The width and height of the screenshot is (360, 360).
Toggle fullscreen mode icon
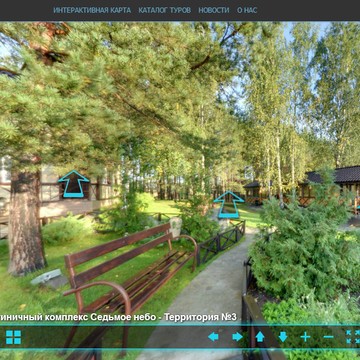click(x=353, y=337)
